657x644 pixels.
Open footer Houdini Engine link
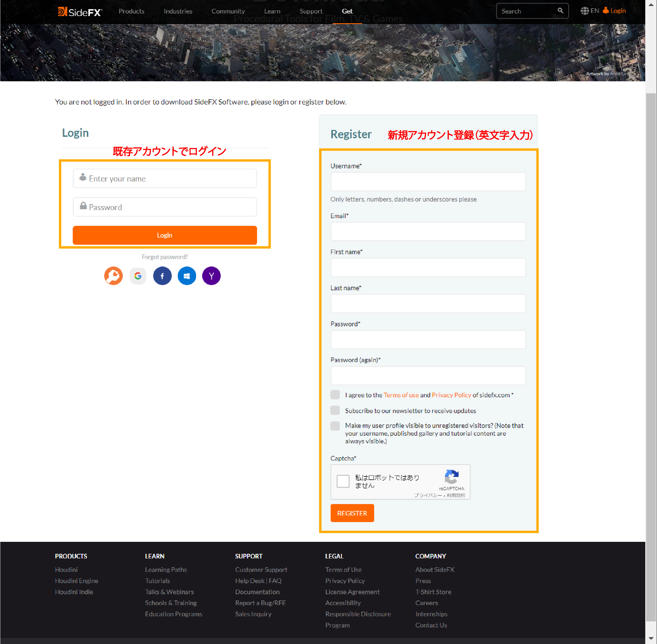(76, 581)
